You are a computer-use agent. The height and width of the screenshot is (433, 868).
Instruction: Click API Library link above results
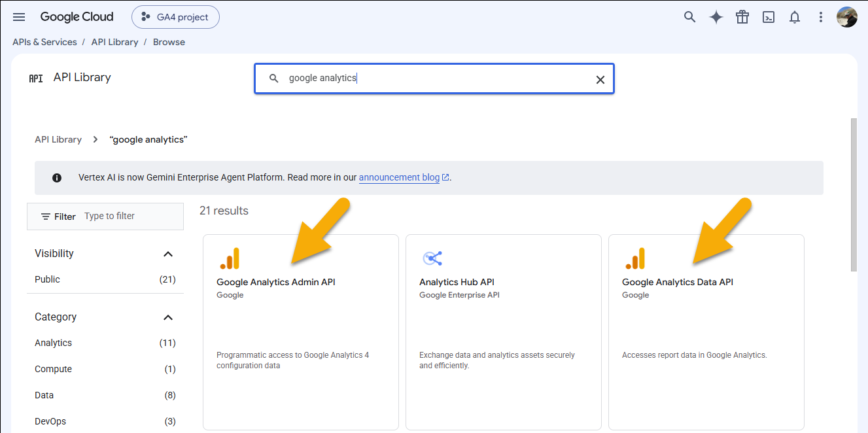coord(58,139)
